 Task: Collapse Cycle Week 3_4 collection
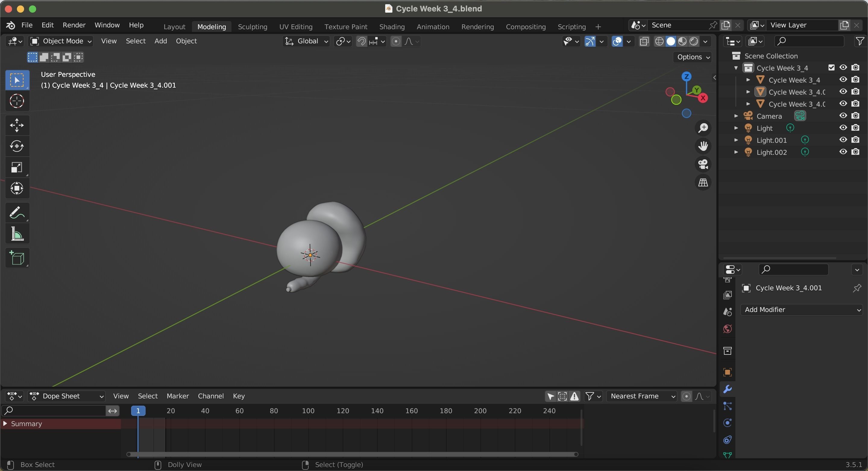(736, 68)
